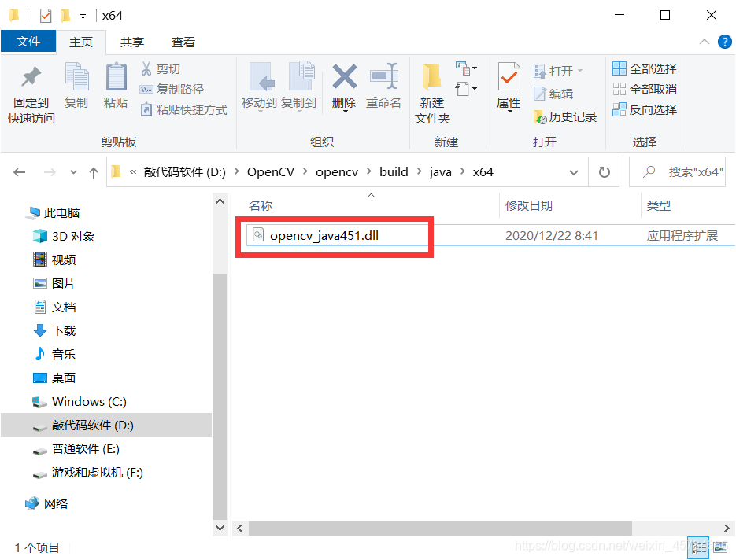Click the 剪切 (Cut) icon
Viewport: 736px width, 560px height.
point(161,68)
